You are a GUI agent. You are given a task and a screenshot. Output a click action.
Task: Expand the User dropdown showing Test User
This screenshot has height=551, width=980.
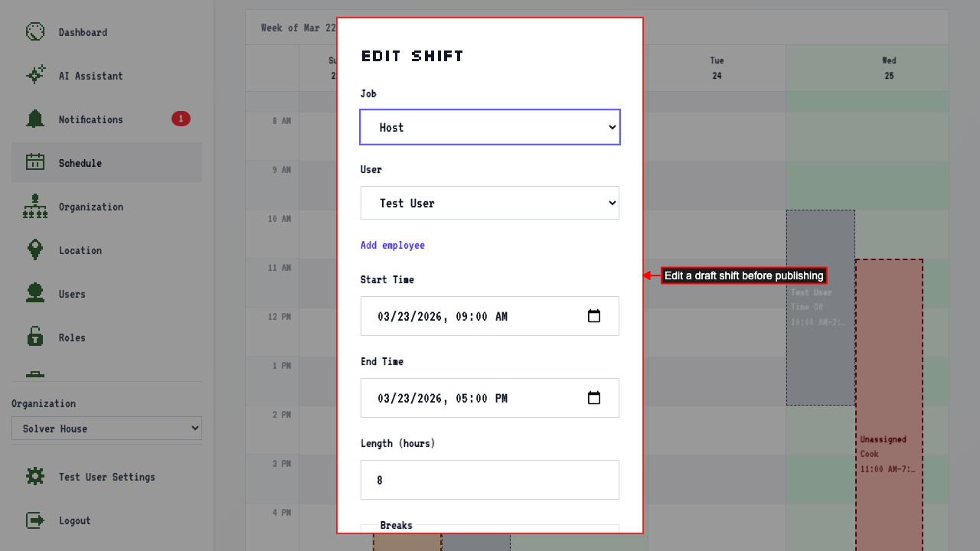point(490,203)
